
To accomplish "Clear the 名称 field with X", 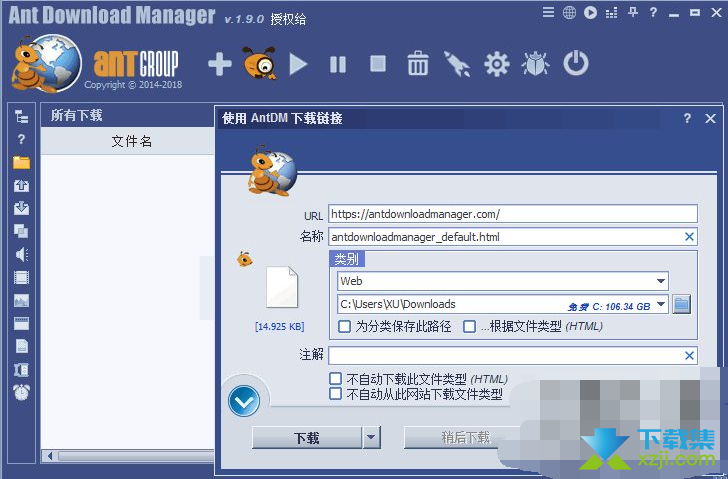I will (x=689, y=237).
